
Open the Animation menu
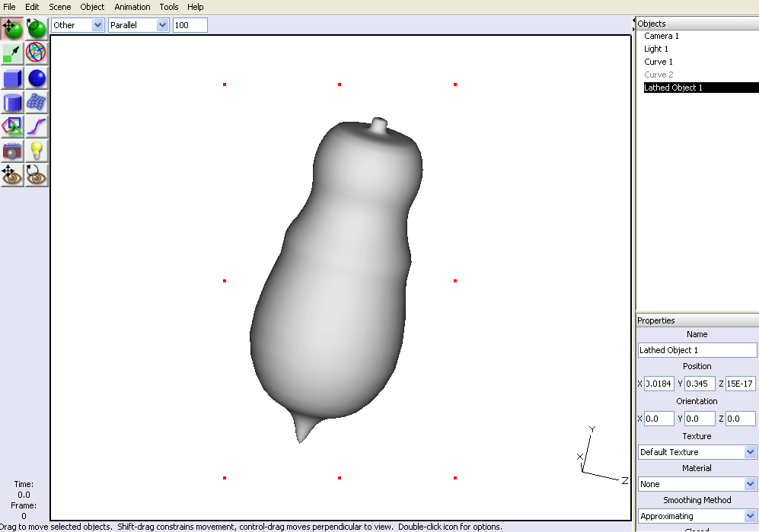click(132, 7)
